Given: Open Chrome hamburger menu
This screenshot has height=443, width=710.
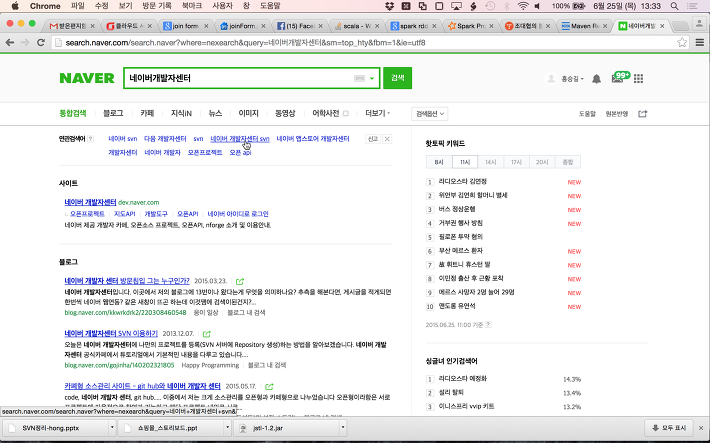Looking at the screenshot, I should tap(700, 43).
